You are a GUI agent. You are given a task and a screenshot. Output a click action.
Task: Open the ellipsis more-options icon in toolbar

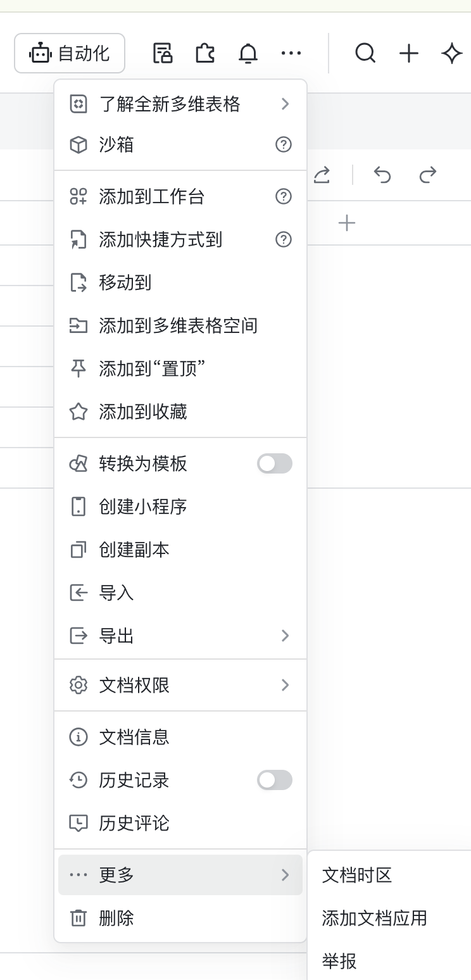tap(291, 53)
